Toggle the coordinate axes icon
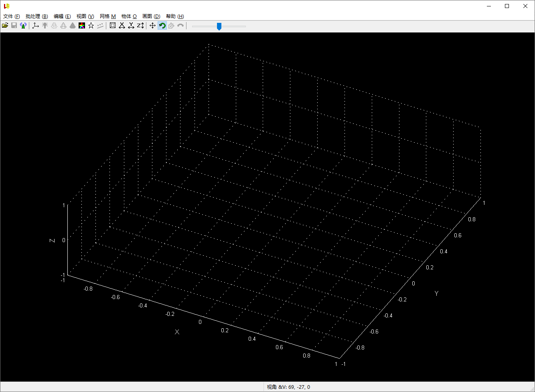Viewport: 535px width, 392px height. pos(36,26)
